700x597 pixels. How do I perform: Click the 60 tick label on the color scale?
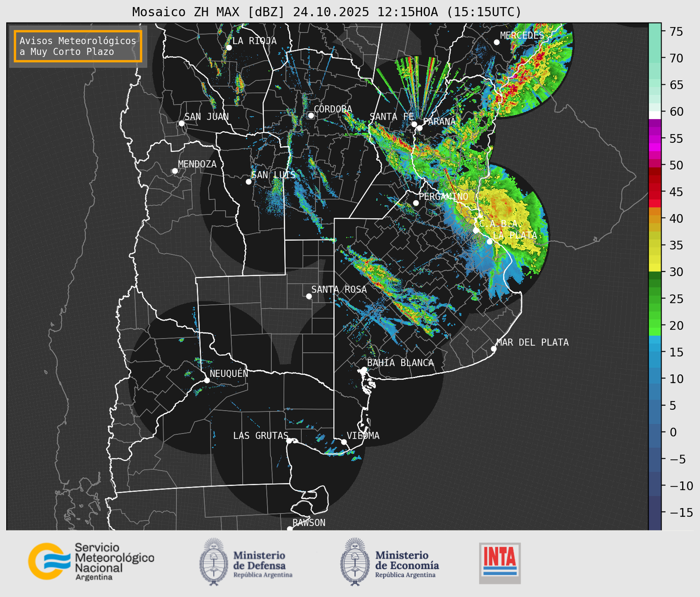click(676, 112)
